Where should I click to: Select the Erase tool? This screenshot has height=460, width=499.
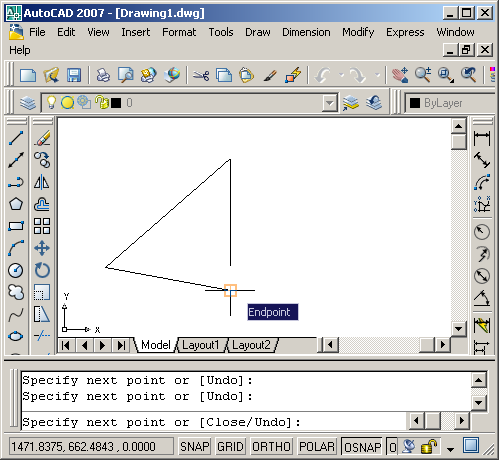(x=42, y=138)
